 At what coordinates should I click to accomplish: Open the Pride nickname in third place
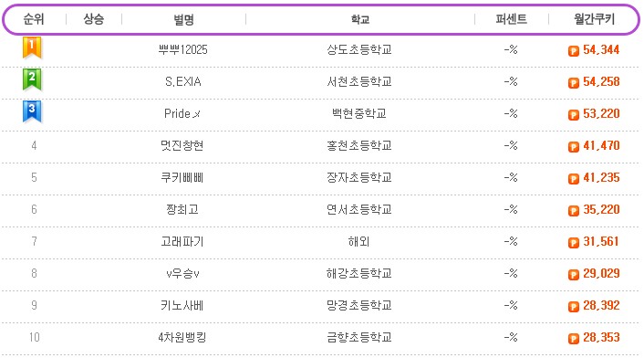point(182,113)
